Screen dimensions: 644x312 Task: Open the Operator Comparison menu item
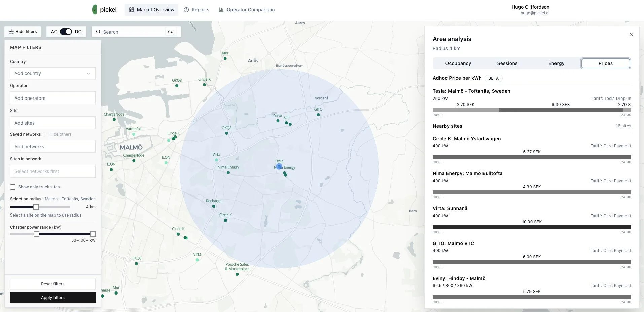[x=247, y=10]
